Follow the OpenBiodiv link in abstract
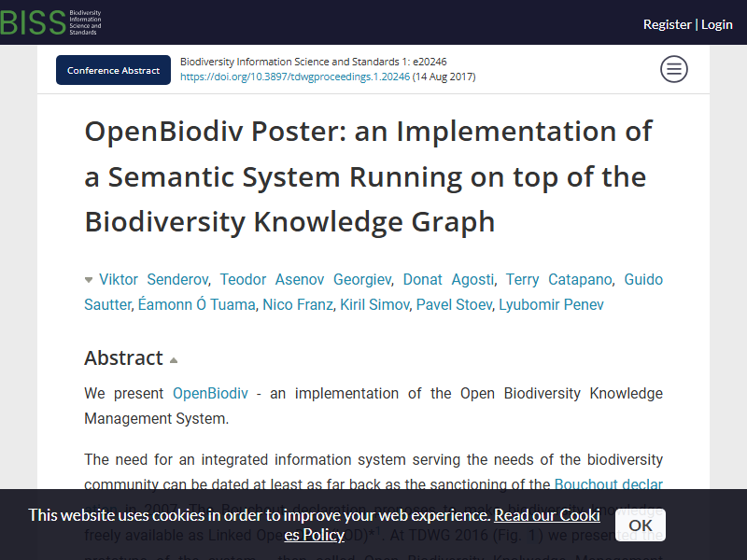Viewport: 747px width, 560px height. point(210,393)
